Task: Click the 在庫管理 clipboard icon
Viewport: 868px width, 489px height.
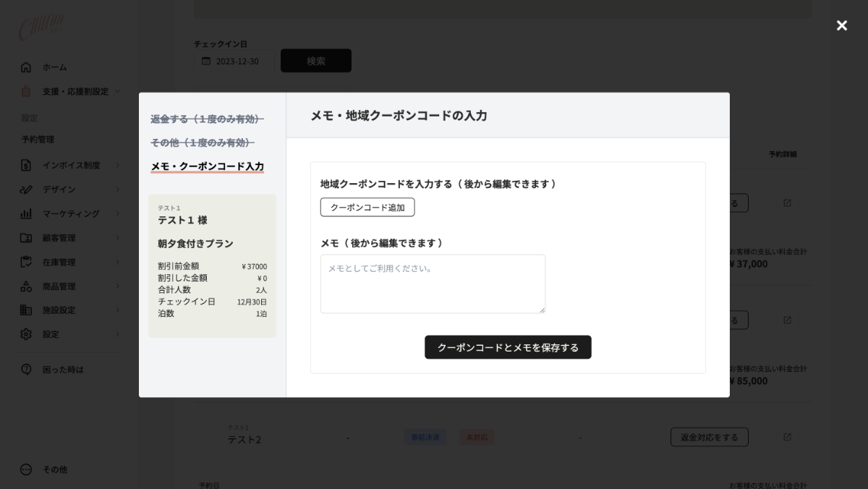Action: click(x=26, y=262)
